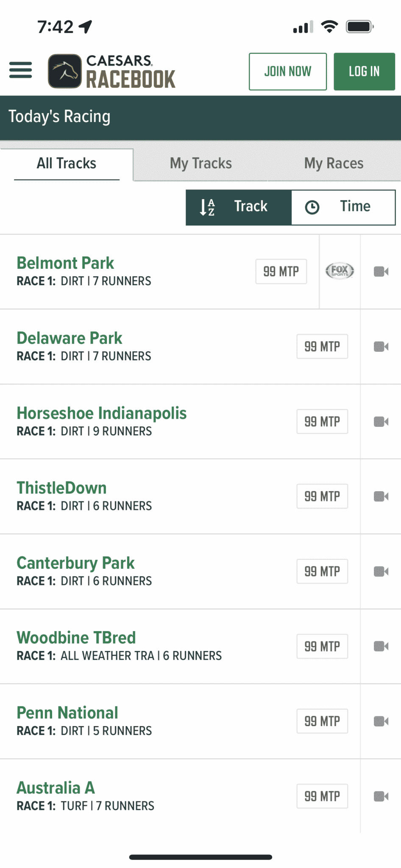Open the Australia A camera stream icon
The width and height of the screenshot is (401, 868).
381,796
